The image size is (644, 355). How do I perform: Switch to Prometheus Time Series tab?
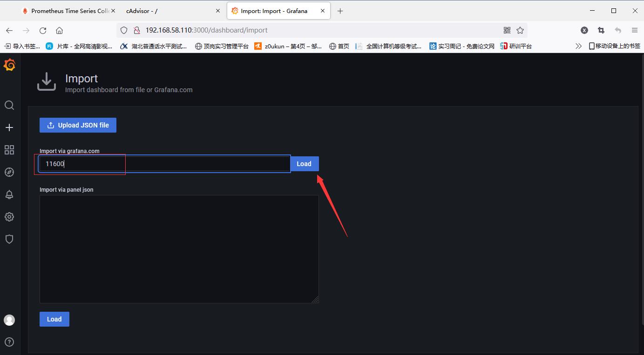(x=70, y=11)
